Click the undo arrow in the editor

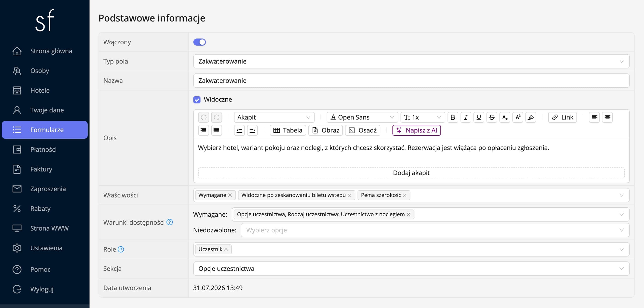(204, 117)
